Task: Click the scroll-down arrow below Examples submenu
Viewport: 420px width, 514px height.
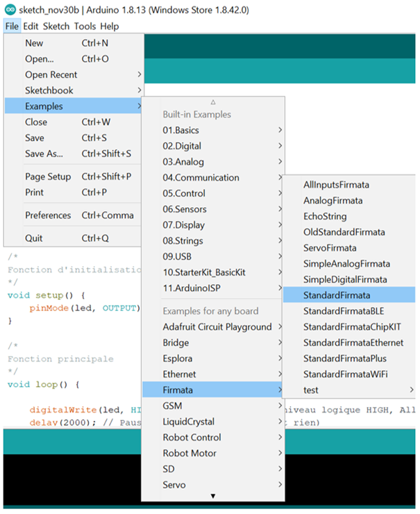Action: point(213,496)
